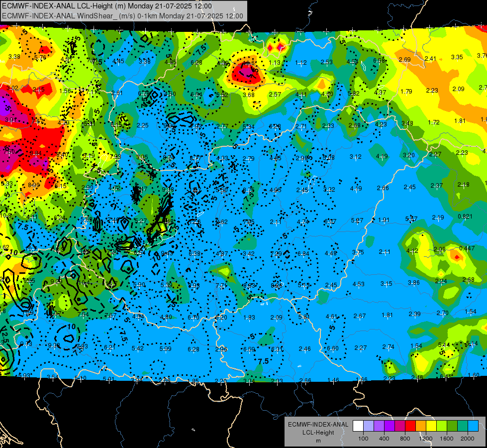487x448 pixels.
Task: Click the map value '1.83'
Action: [x=249, y=318]
